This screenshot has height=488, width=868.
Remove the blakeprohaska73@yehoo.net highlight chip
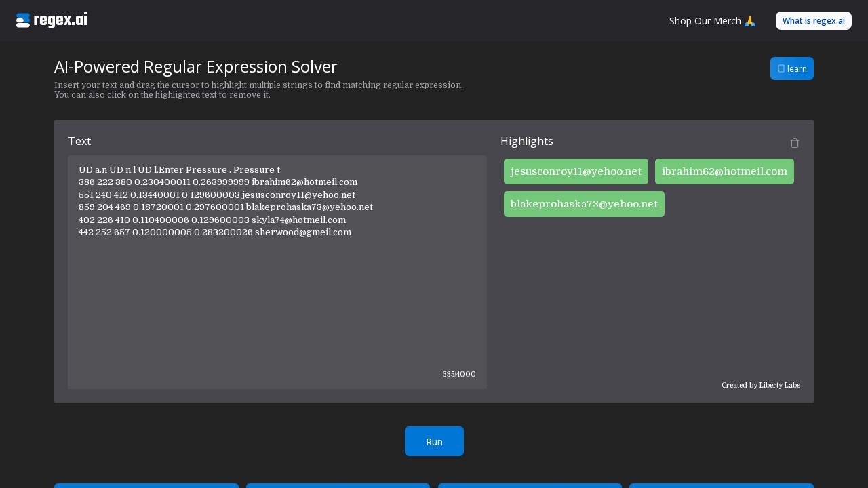point(584,204)
